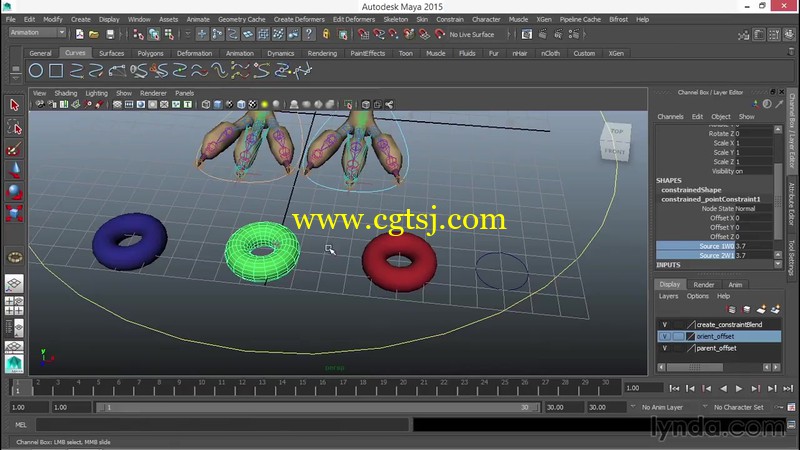The height and width of the screenshot is (450, 800).
Task: Click the color swatch of orient_offset layer
Action: point(690,336)
